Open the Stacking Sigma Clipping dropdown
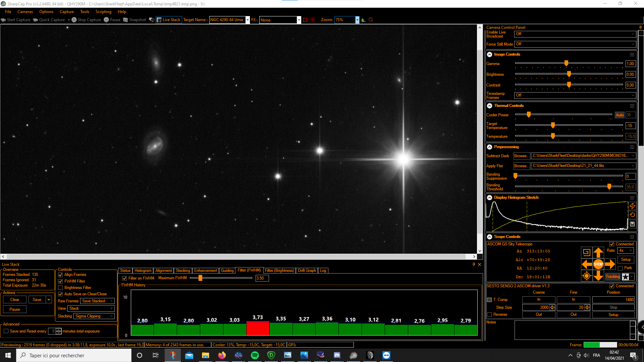 click(x=94, y=316)
